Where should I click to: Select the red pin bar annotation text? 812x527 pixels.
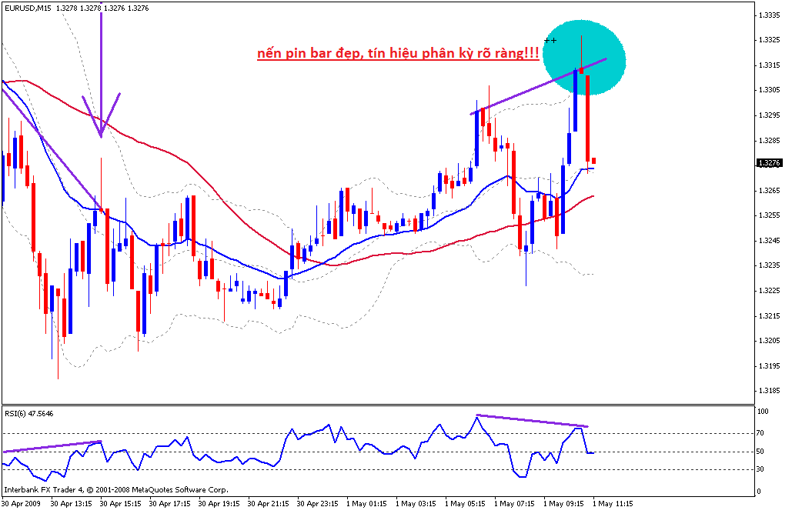398,54
